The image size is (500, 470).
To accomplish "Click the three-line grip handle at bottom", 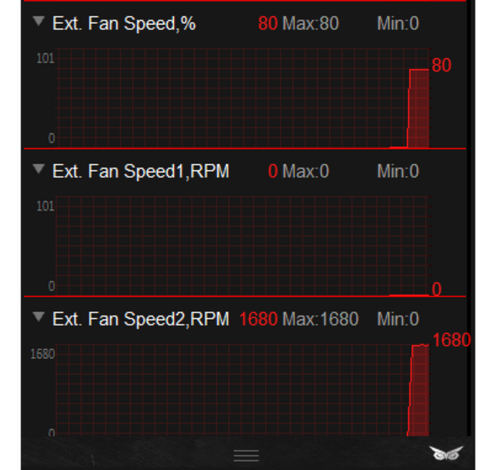I will click(246, 456).
